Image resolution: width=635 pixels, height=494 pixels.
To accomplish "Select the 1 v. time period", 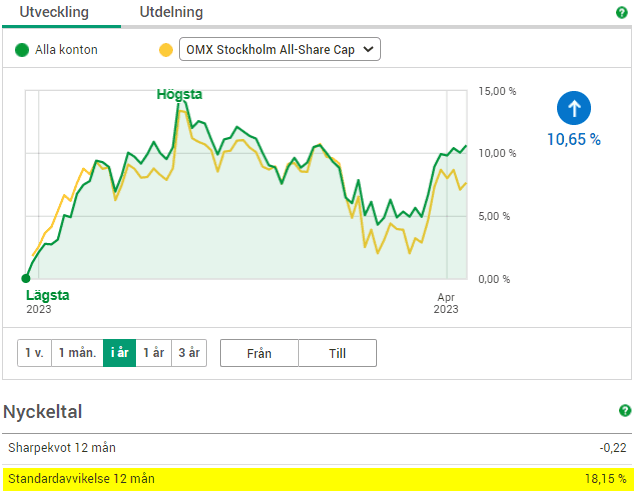I will click(x=34, y=353).
